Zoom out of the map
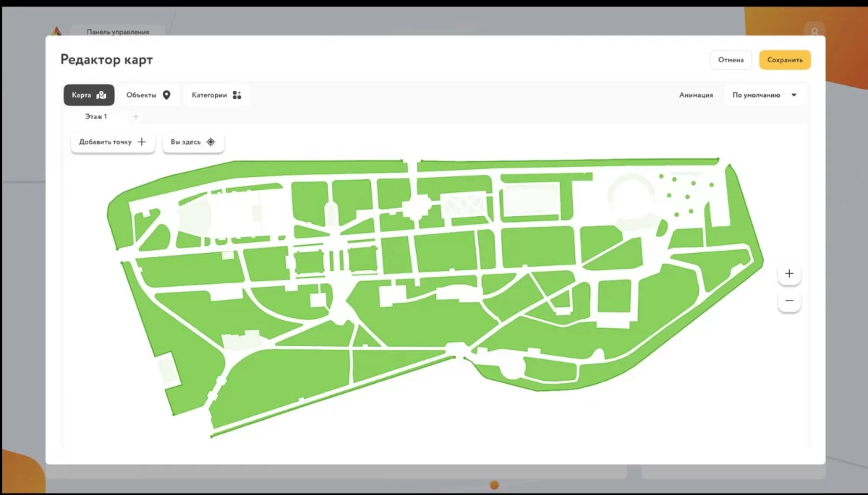The height and width of the screenshot is (495, 868). pos(789,301)
